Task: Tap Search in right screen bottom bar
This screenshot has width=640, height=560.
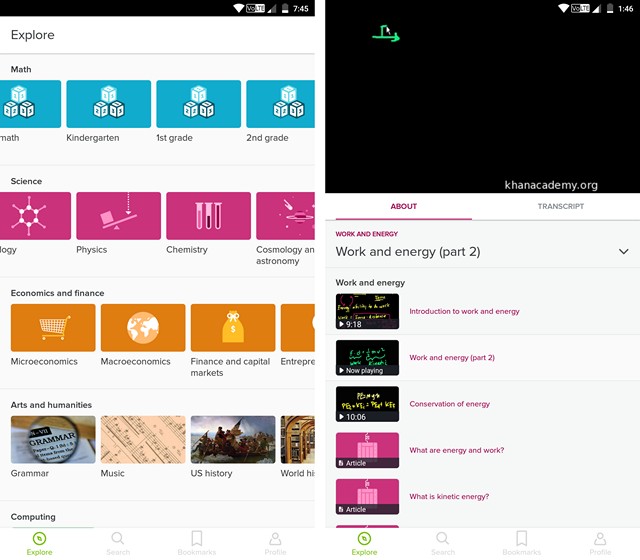Action: [x=443, y=544]
